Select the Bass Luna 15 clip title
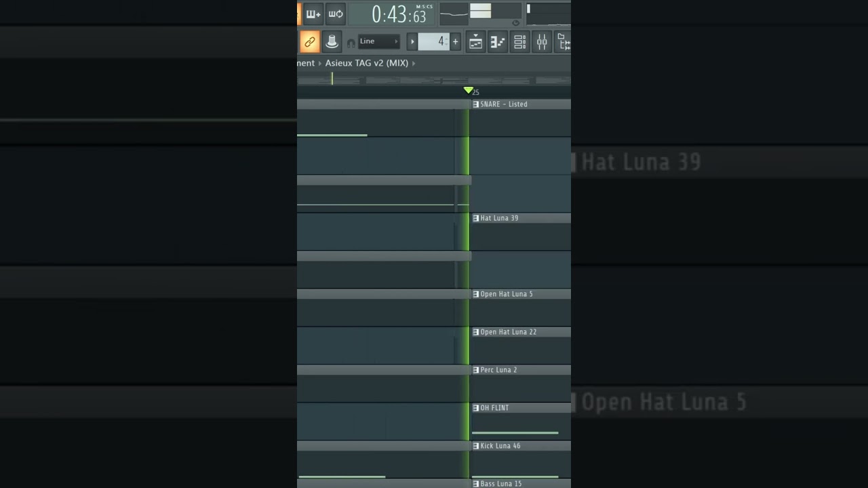The width and height of the screenshot is (868, 488). [x=501, y=484]
